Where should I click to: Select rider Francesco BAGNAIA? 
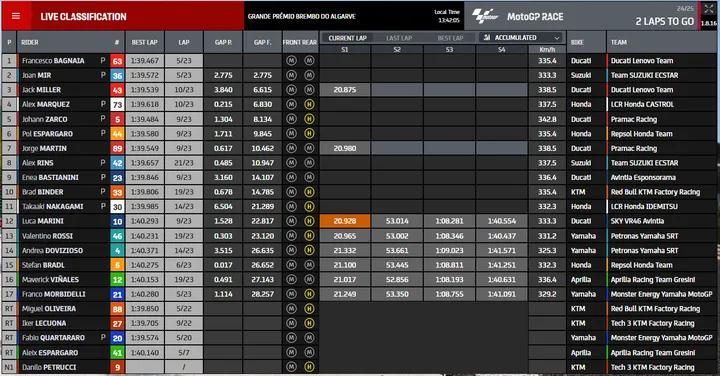click(53, 61)
